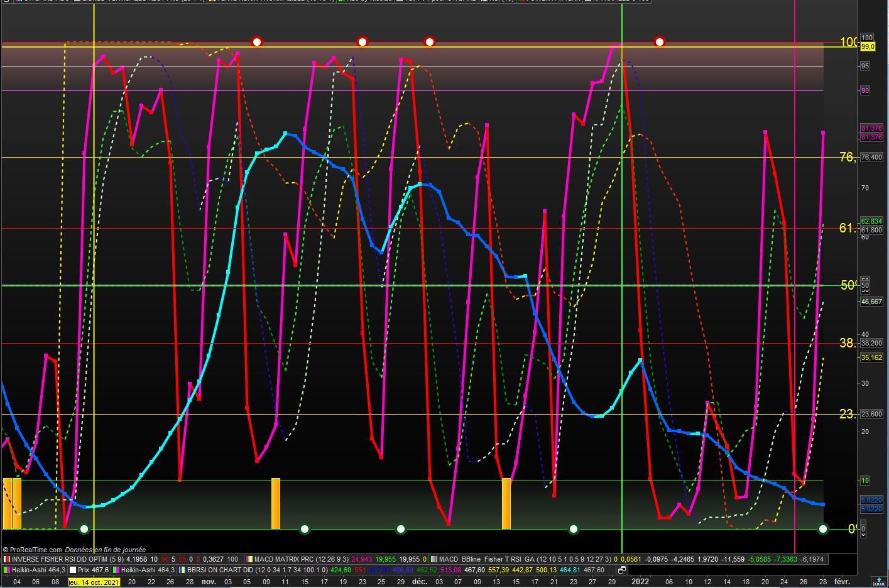
Task: Click the highlighted date jeu. 14 oct. 2021
Action: (x=94, y=582)
